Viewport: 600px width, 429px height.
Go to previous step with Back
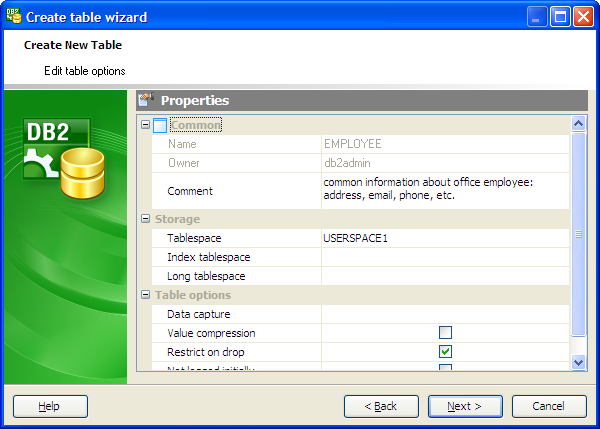pyautogui.click(x=381, y=406)
